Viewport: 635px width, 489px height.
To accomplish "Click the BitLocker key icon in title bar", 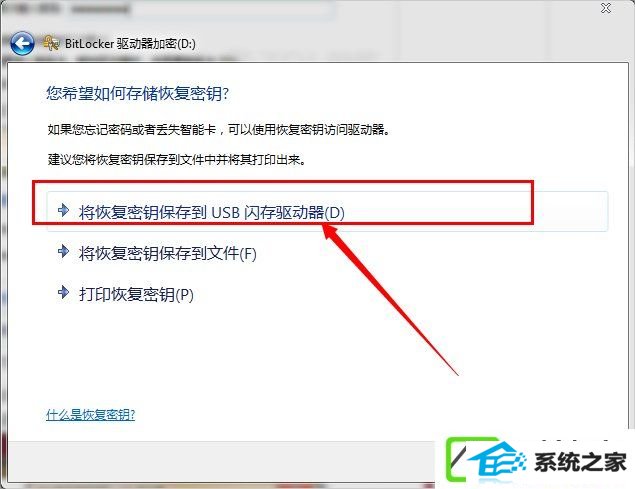I will tap(51, 43).
